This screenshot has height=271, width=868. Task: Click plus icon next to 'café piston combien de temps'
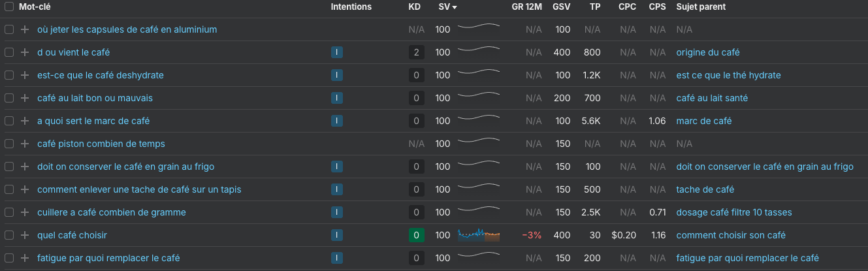tap(25, 144)
